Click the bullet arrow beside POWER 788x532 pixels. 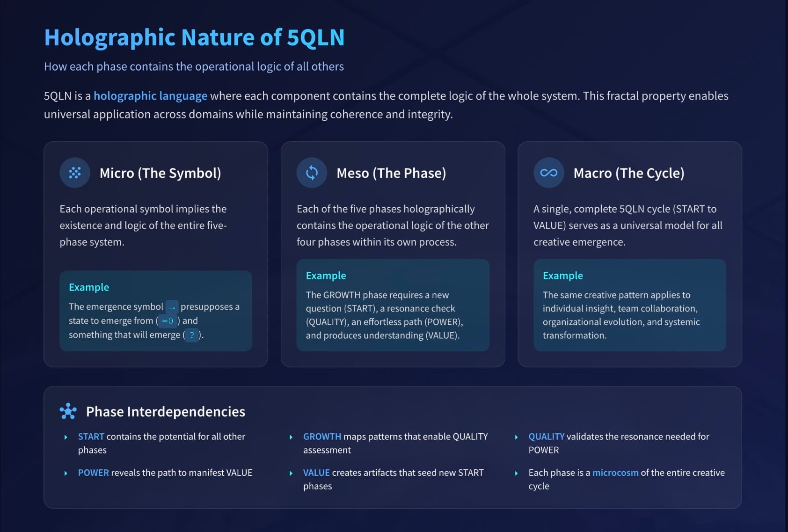[66, 473]
